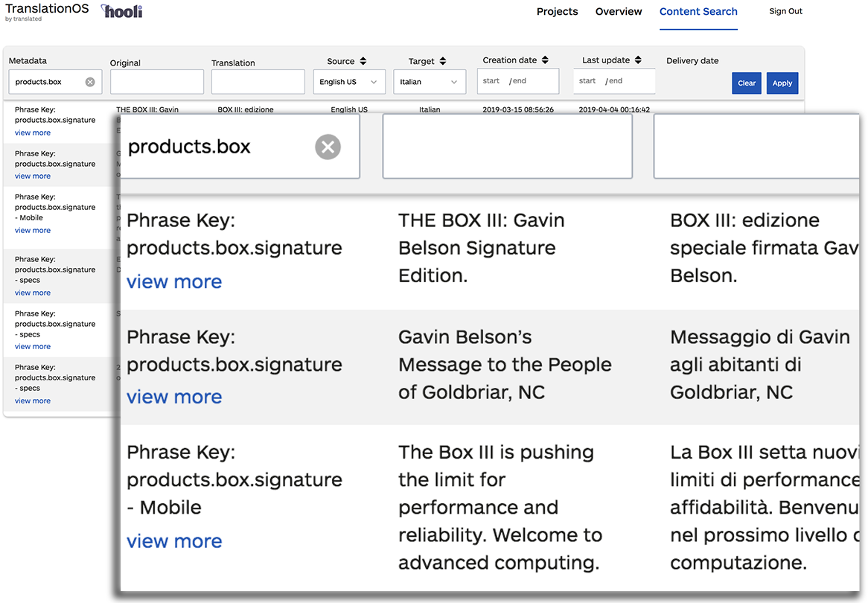Image resolution: width=868 pixels, height=603 pixels.
Task: Click the timestamp 2019-04-04 00:16:42
Action: (x=614, y=109)
